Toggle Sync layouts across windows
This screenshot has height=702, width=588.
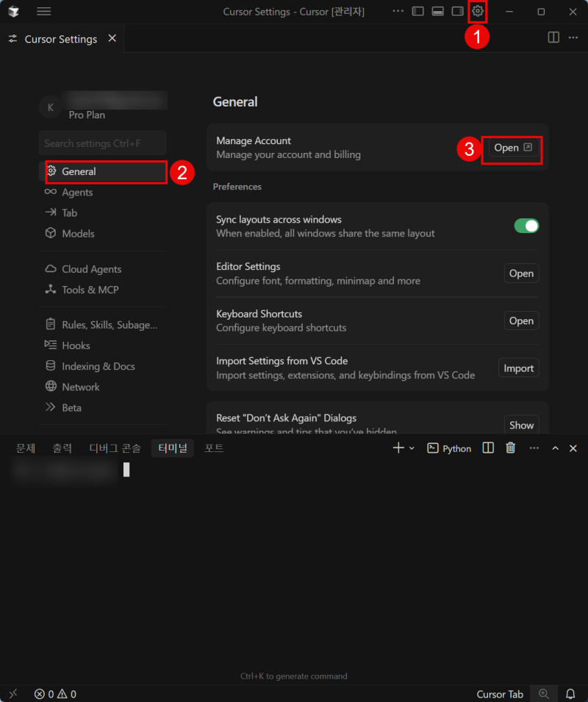(x=526, y=226)
